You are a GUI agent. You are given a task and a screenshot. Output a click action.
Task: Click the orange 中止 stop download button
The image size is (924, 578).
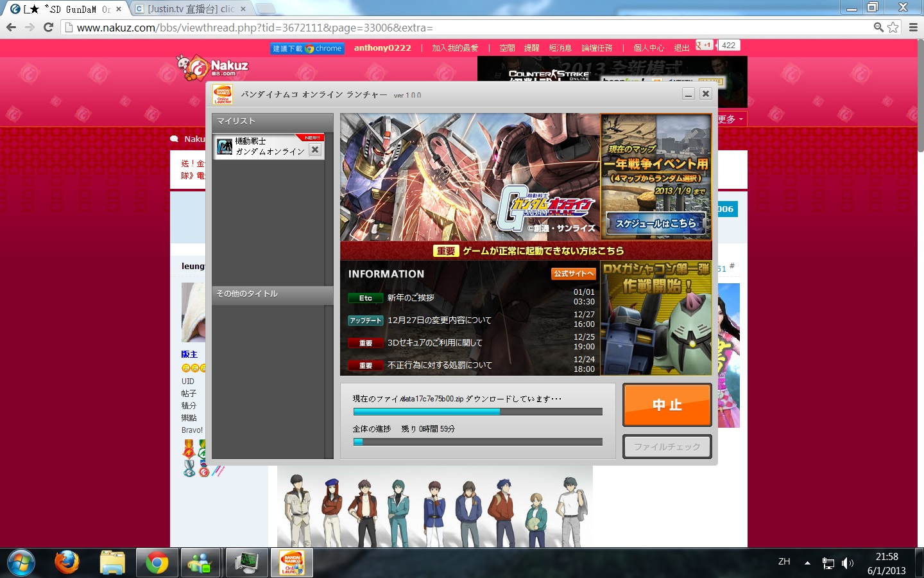tap(667, 405)
